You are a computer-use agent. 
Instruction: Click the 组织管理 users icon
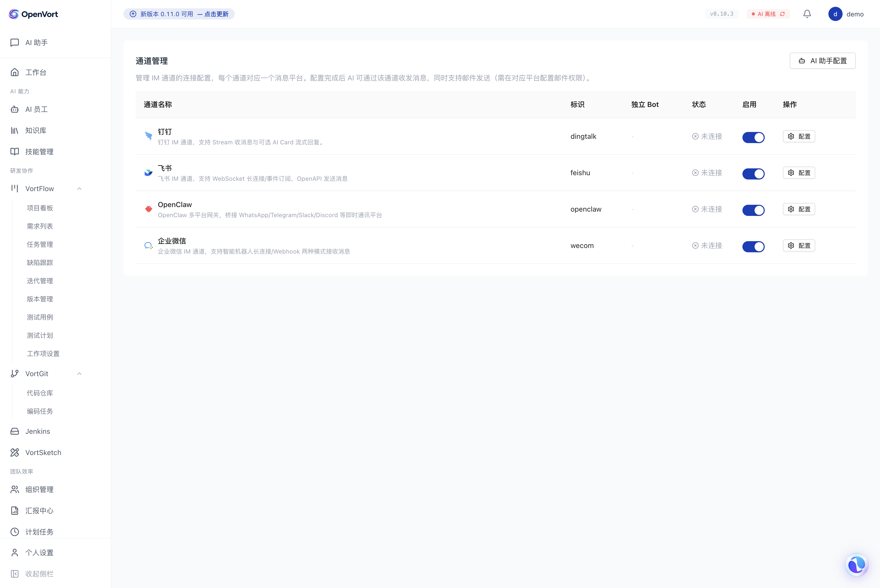15,489
